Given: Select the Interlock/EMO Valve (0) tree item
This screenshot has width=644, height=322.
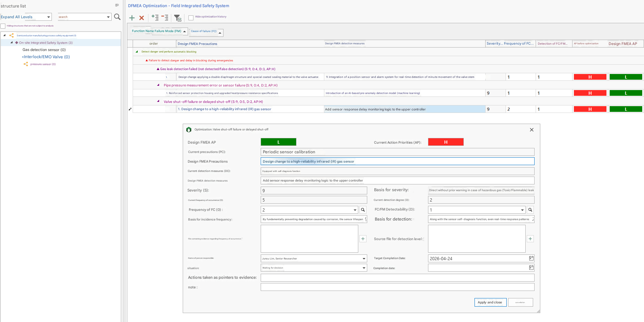Looking at the screenshot, I should (x=46, y=57).
